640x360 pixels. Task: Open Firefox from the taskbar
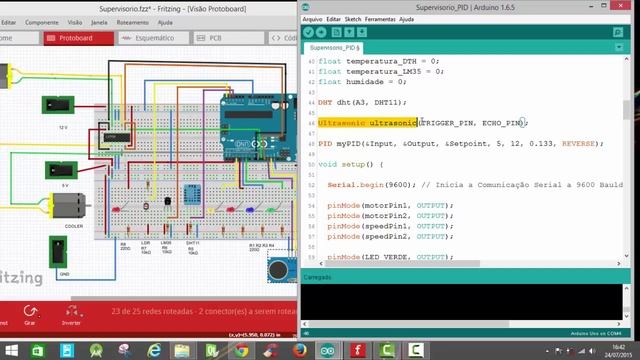point(300,351)
